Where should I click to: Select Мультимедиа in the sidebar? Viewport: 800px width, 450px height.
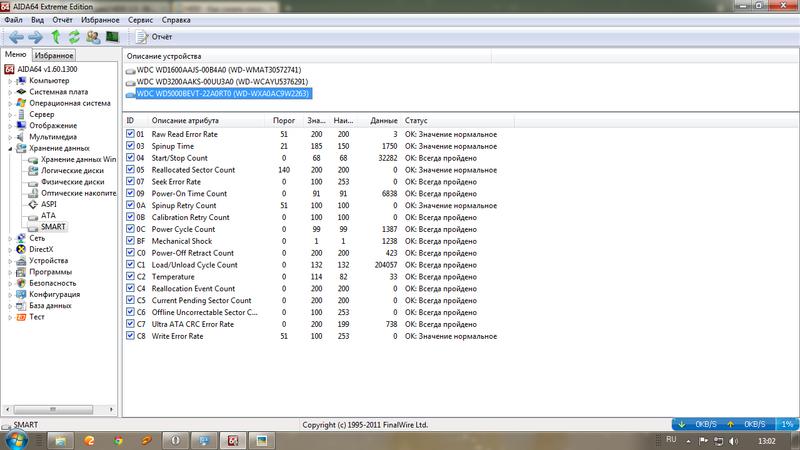pos(53,137)
